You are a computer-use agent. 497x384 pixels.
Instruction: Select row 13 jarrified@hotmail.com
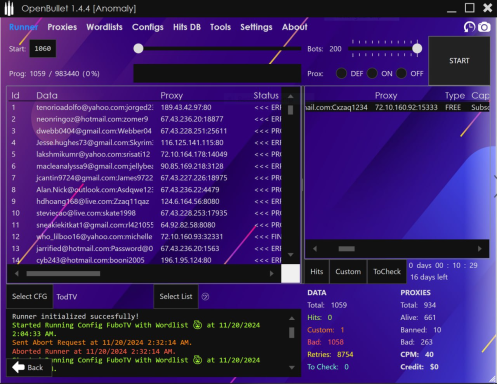pyautogui.click(x=144, y=248)
